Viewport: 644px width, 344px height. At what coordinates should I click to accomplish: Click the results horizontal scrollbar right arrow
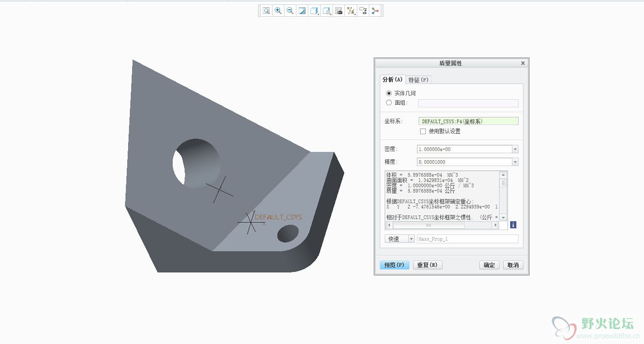click(x=496, y=225)
